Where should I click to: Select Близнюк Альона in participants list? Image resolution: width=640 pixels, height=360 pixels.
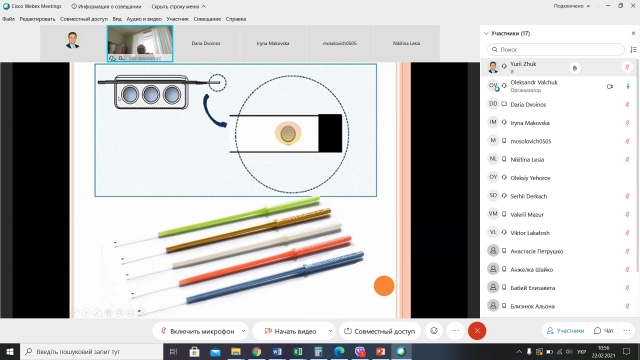tap(558, 306)
